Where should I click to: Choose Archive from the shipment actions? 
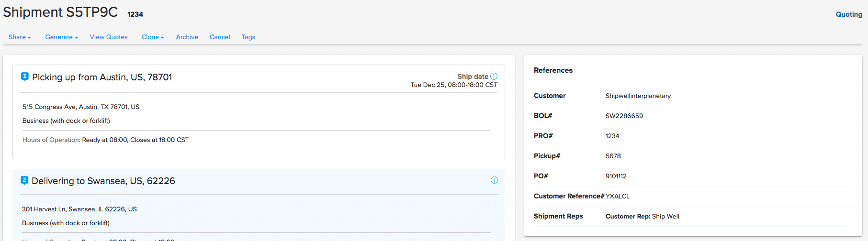pyautogui.click(x=187, y=37)
